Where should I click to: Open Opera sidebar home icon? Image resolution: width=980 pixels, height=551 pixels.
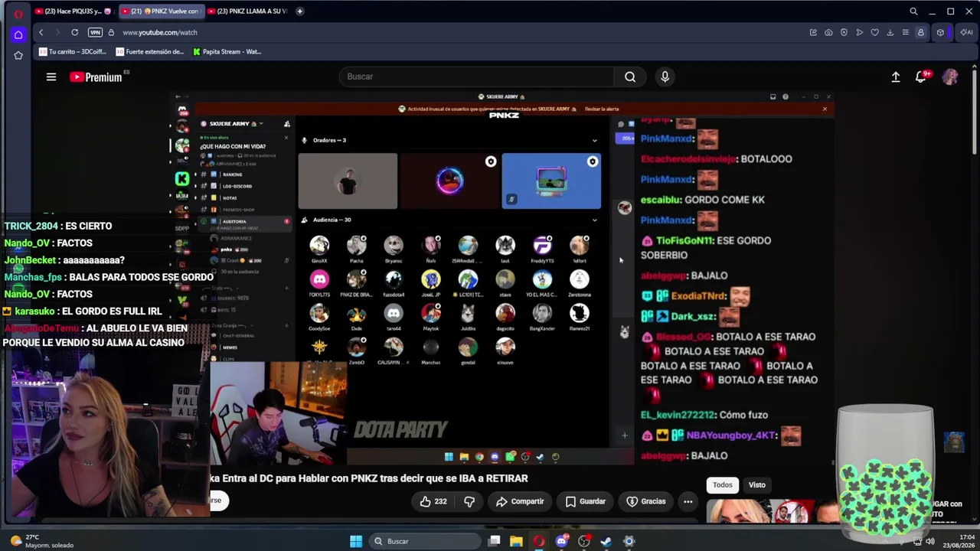[x=18, y=34]
